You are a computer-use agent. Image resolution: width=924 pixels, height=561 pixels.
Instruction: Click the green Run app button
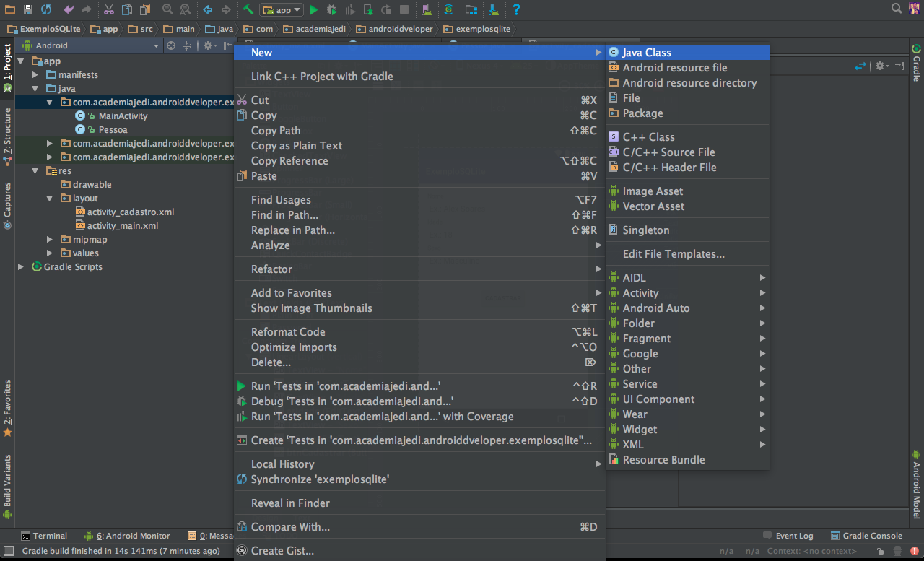(x=313, y=9)
